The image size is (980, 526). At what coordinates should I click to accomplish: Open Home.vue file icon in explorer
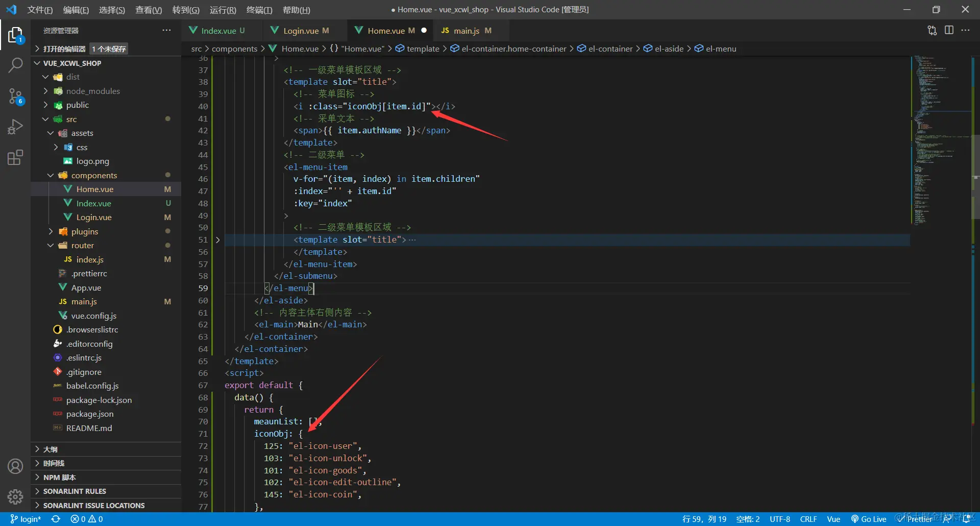pos(67,189)
